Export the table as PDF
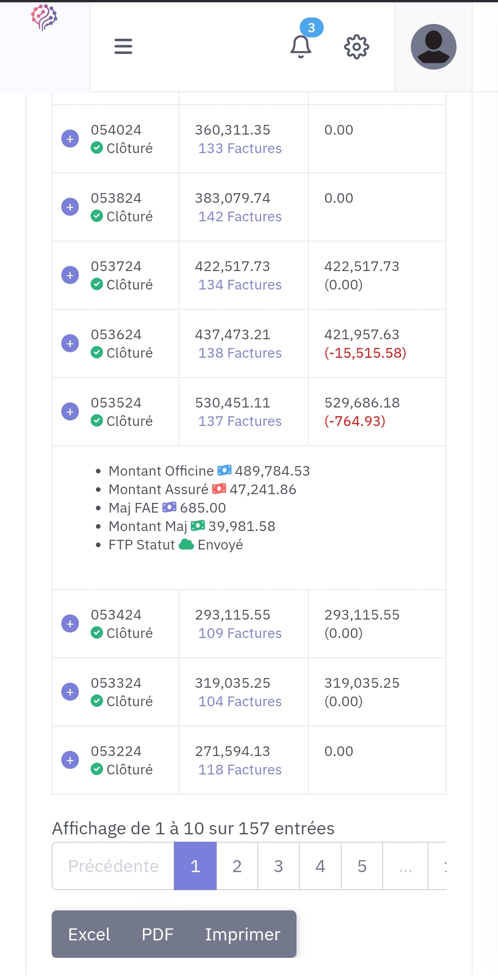498x980 pixels. click(x=157, y=934)
